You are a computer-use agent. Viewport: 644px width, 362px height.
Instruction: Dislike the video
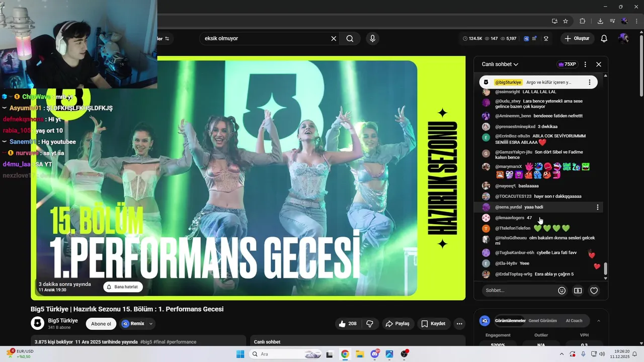370,324
